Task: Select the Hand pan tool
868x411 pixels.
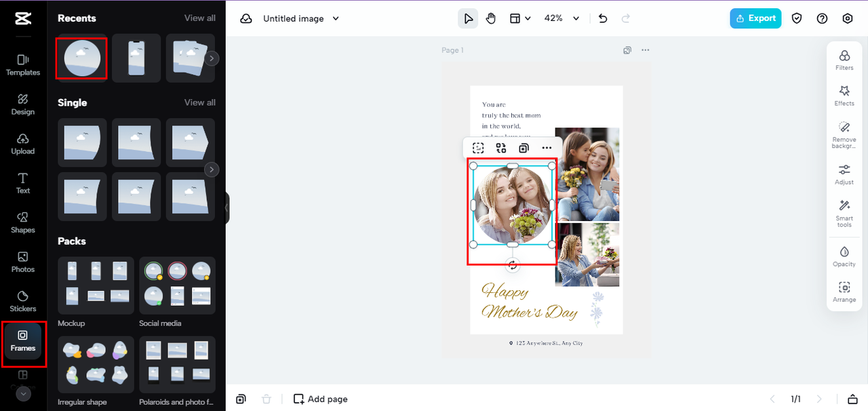Action: pyautogui.click(x=491, y=18)
